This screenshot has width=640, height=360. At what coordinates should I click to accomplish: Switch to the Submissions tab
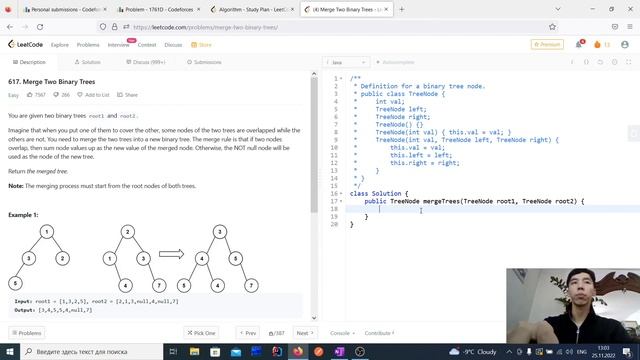(x=204, y=62)
